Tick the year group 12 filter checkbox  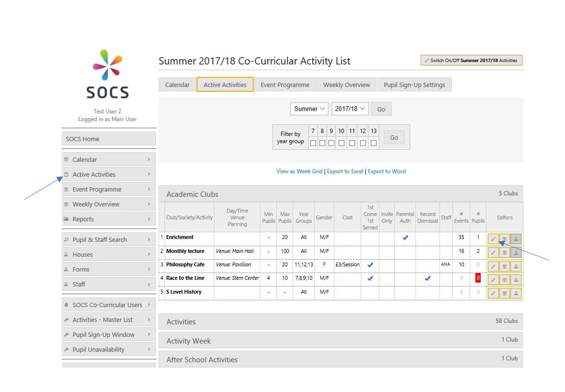363,143
